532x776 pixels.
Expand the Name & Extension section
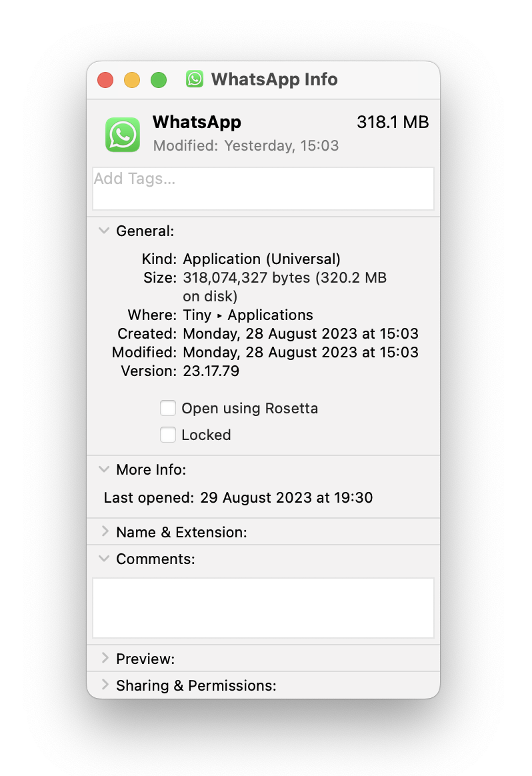(x=105, y=531)
